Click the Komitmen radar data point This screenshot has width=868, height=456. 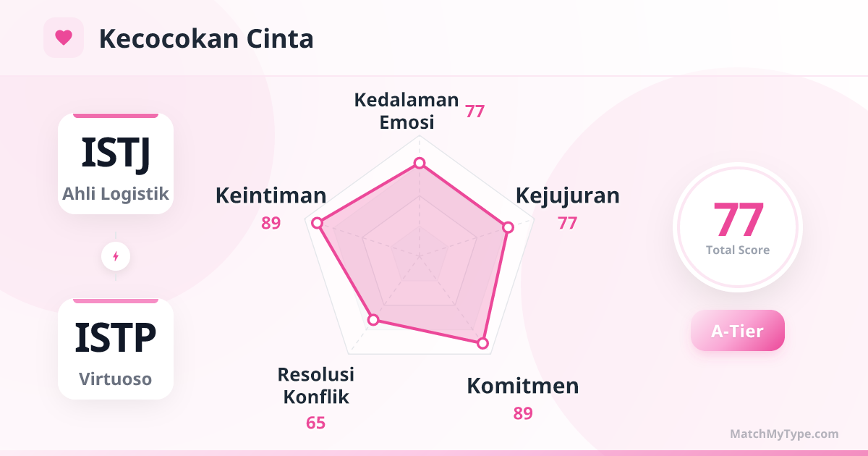[x=482, y=343]
